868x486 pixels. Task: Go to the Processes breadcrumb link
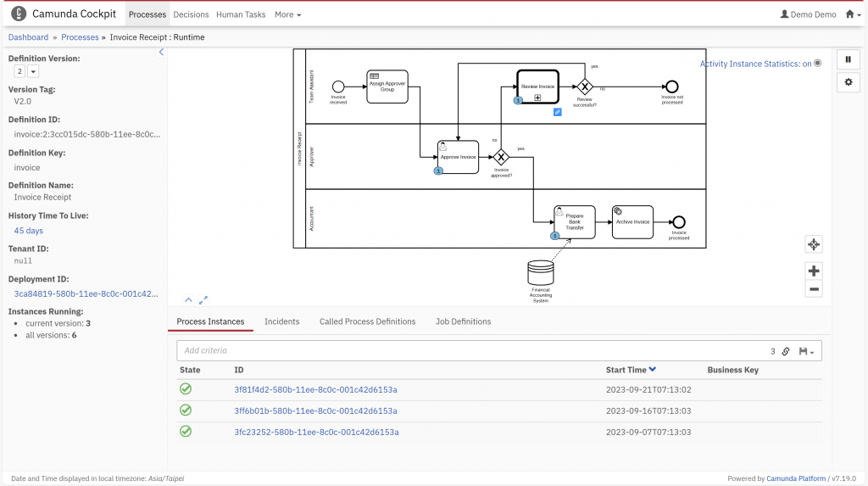pos(80,37)
